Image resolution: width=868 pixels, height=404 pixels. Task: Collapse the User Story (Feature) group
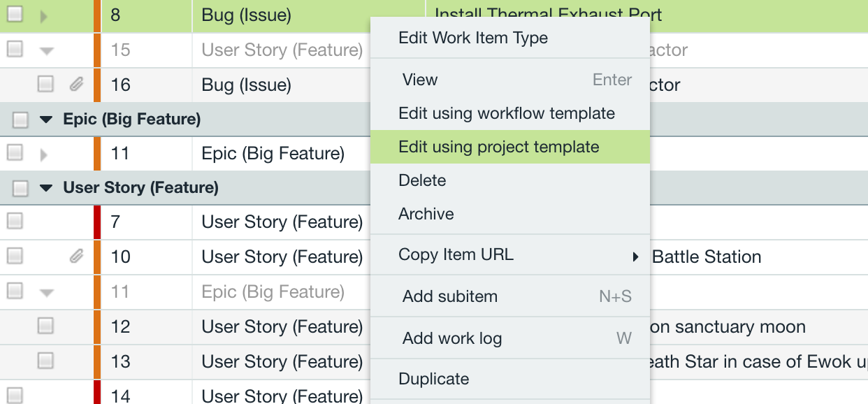(x=45, y=187)
